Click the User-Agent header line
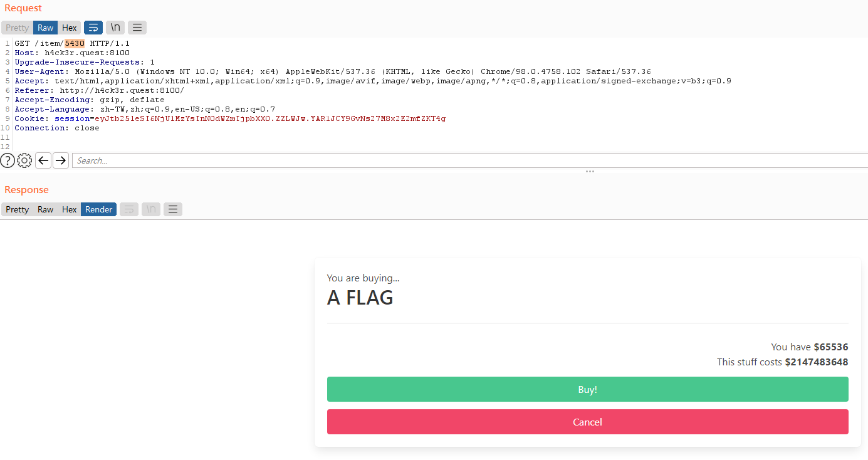This screenshot has height=460, width=868. [333, 71]
